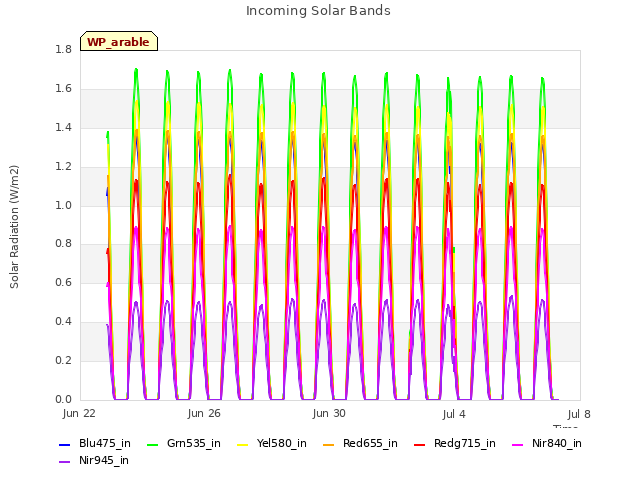
Task: Click the WP_arable annotation label
Action: pos(119,42)
